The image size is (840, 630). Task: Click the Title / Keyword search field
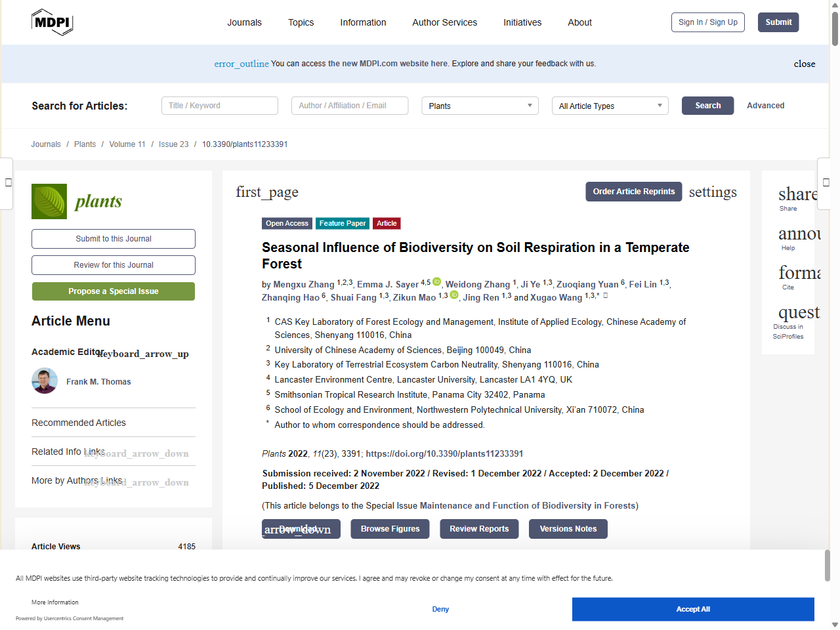[x=220, y=106]
